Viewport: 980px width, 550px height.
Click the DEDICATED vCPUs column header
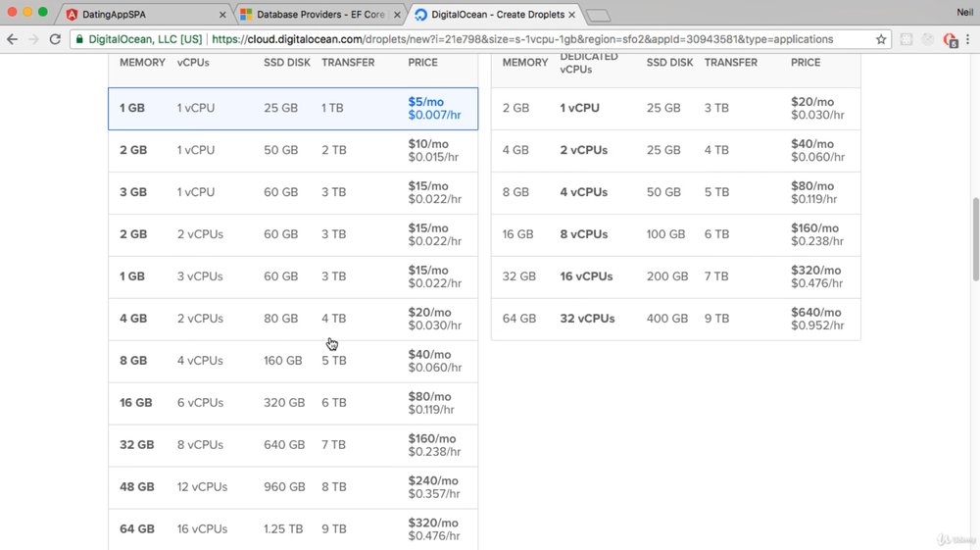click(x=588, y=63)
